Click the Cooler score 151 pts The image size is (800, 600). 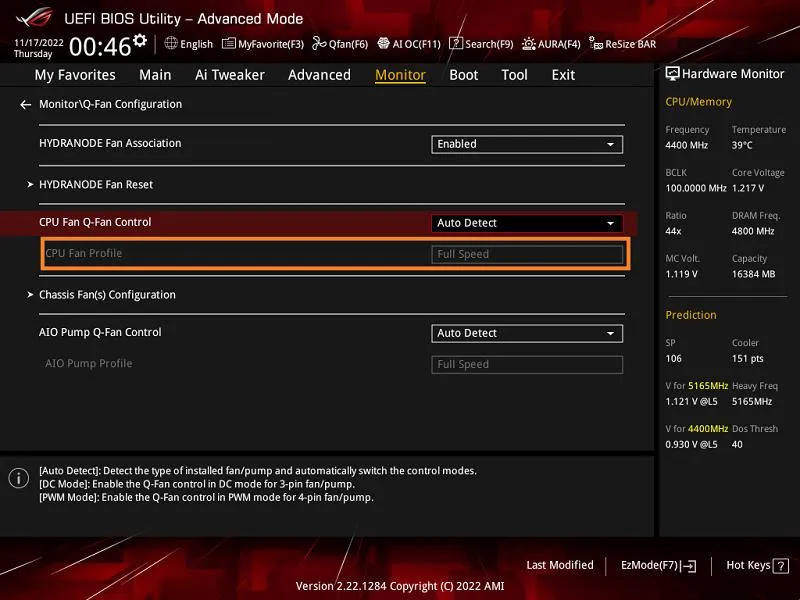[747, 359]
